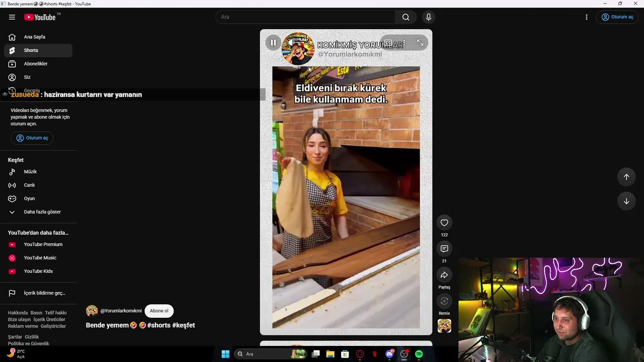
Task: Click the Oturum aç button in header
Action: 617,17
